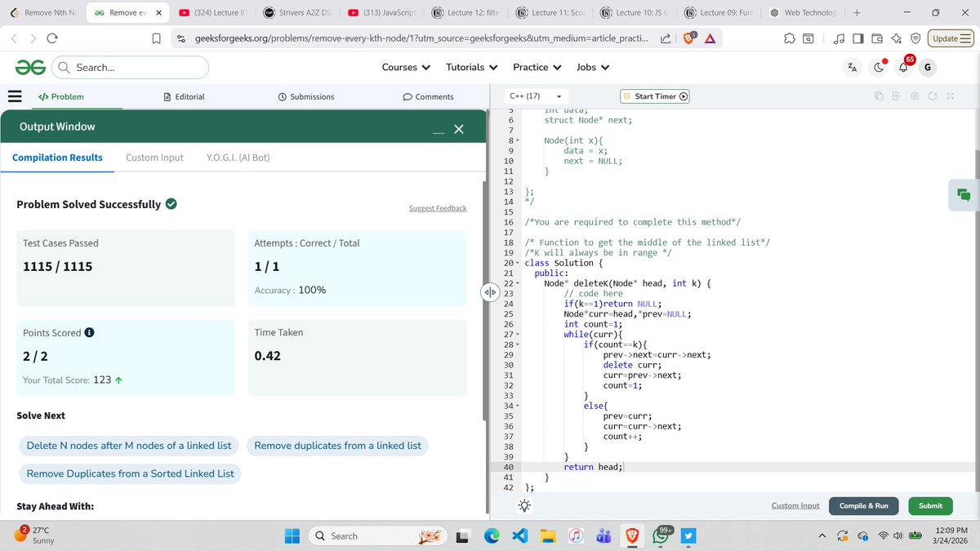Click the browser address bar URL
Screen dimensions: 980x551
tap(421, 38)
